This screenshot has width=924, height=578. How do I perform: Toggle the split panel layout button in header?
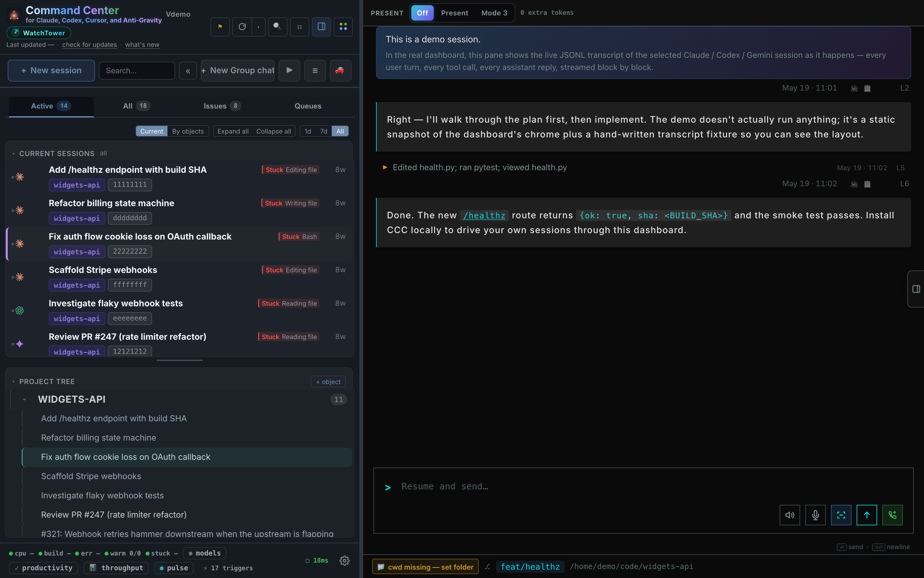pyautogui.click(x=321, y=27)
